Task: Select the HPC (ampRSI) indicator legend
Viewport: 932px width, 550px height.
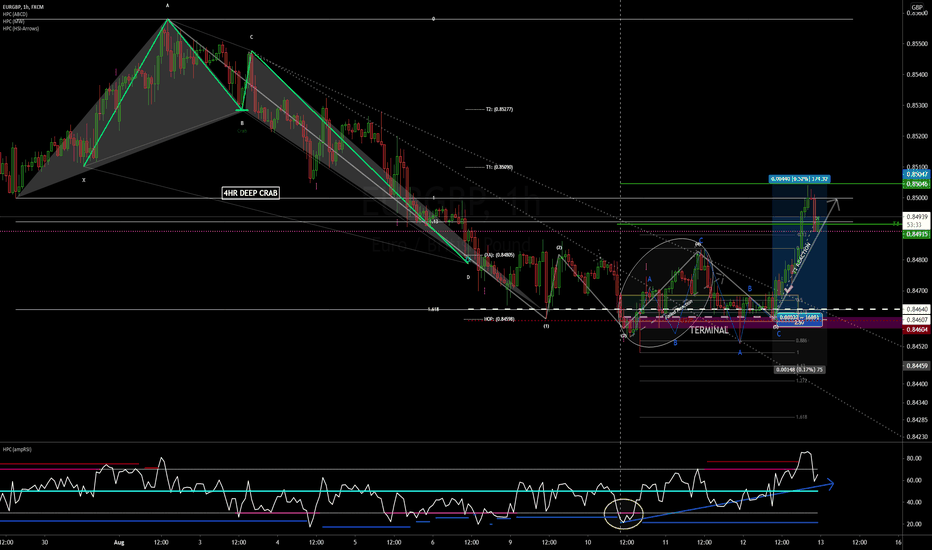Action: point(17,449)
